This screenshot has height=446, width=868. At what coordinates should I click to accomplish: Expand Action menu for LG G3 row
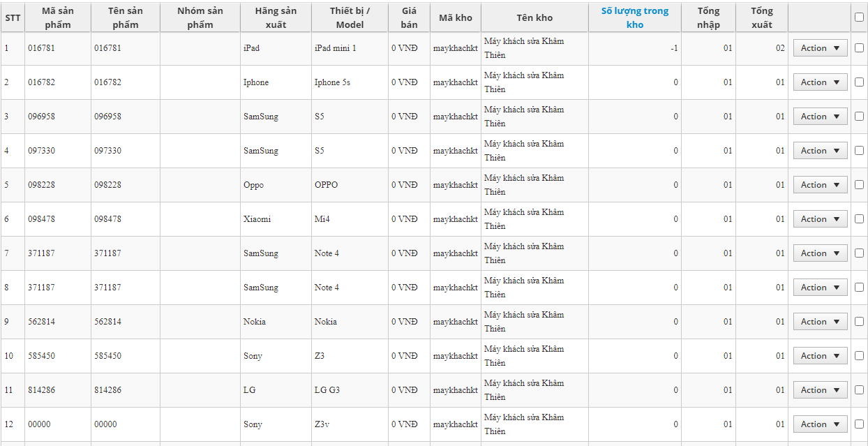click(x=820, y=390)
